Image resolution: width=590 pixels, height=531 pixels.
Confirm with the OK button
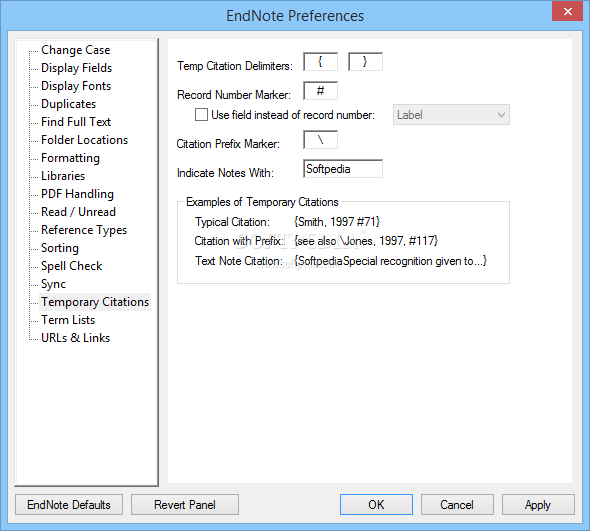coord(376,505)
